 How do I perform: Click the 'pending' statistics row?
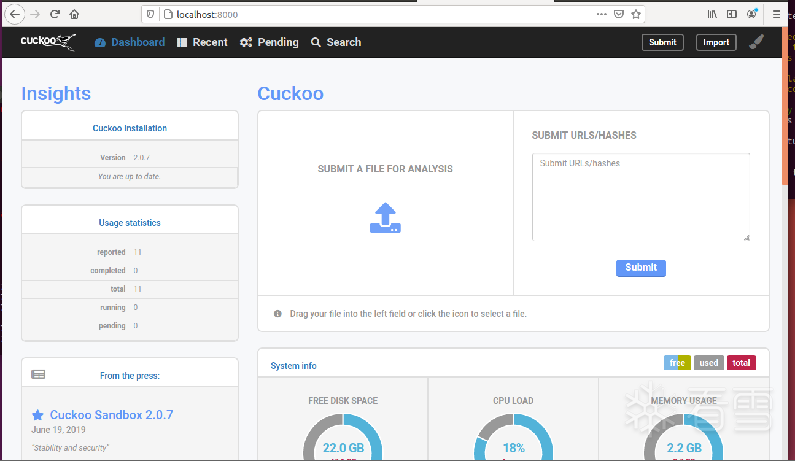[x=130, y=326]
